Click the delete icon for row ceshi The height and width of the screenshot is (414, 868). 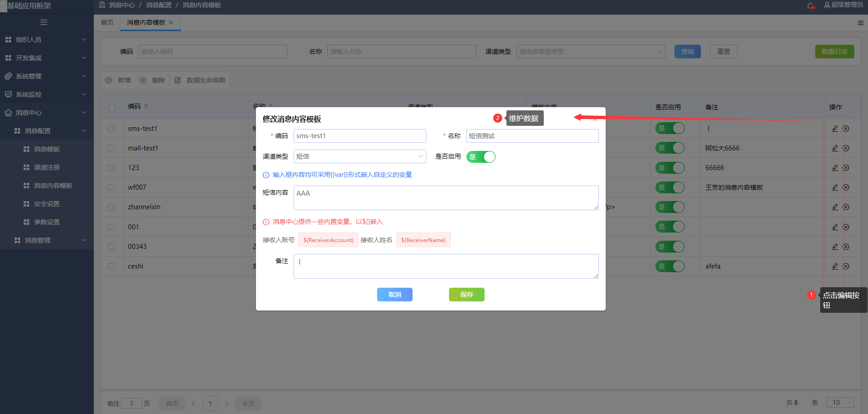coord(846,266)
